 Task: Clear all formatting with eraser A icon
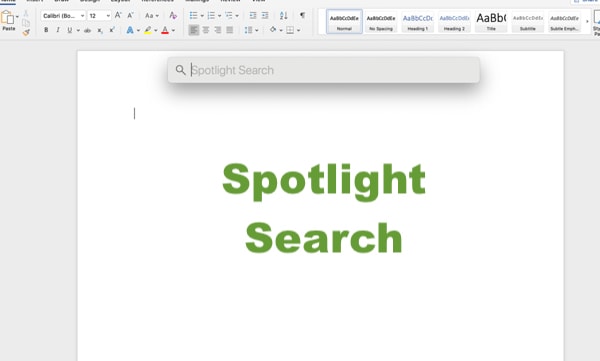click(x=173, y=15)
